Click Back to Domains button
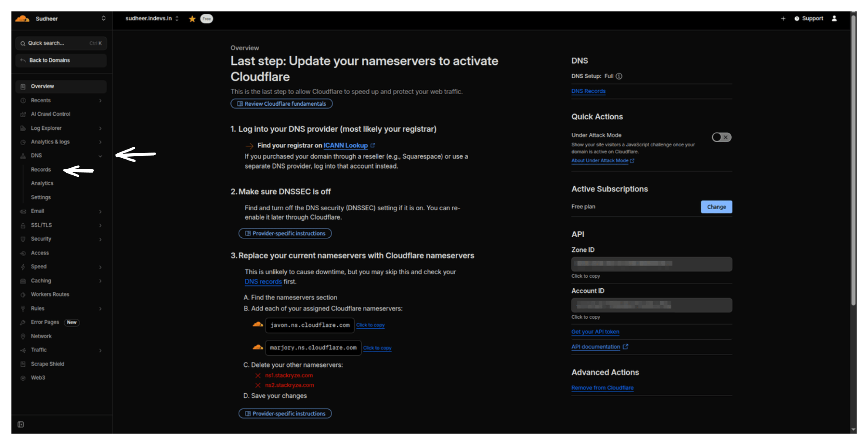Image resolution: width=868 pixels, height=445 pixels. (x=61, y=60)
